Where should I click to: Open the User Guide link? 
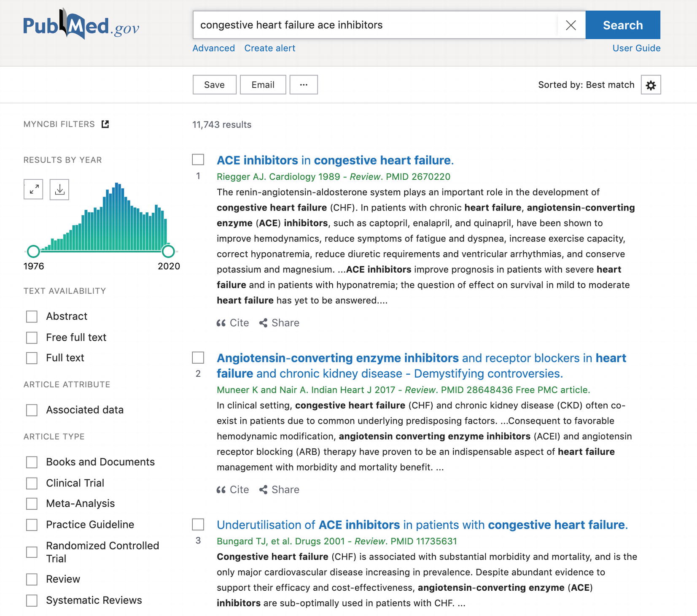(x=636, y=48)
